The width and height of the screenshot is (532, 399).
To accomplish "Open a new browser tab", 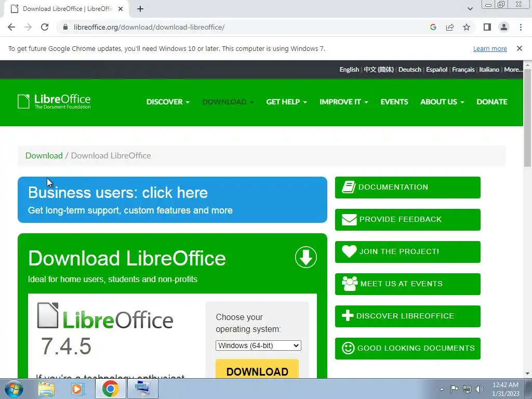I will point(140,9).
